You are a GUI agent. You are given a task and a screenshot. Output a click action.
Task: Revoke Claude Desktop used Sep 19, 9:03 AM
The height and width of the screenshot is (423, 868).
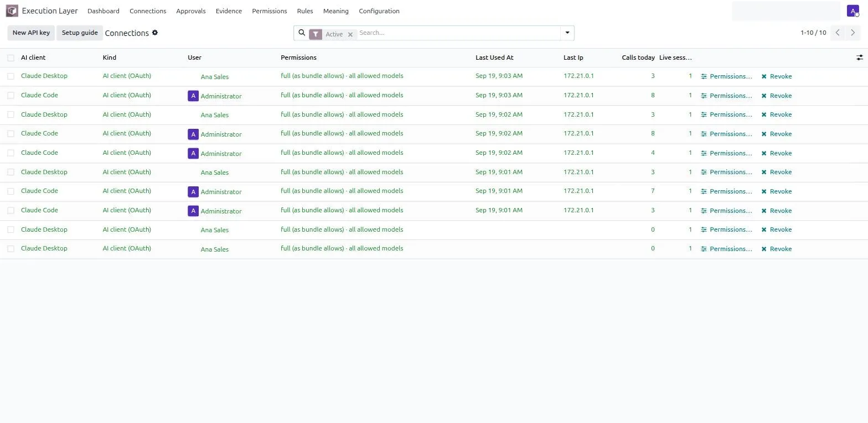tap(777, 76)
